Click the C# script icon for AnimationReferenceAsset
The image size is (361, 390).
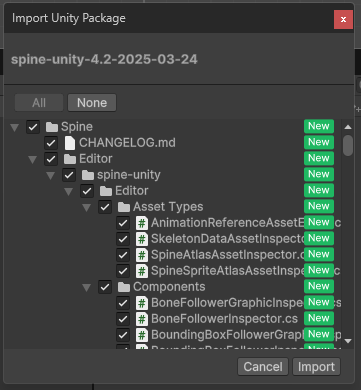[142, 223]
